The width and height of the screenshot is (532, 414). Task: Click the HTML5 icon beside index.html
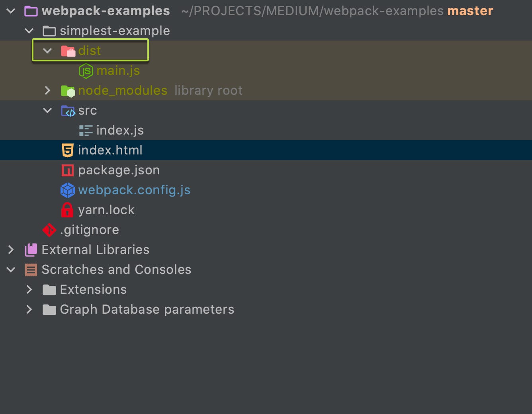coord(68,150)
